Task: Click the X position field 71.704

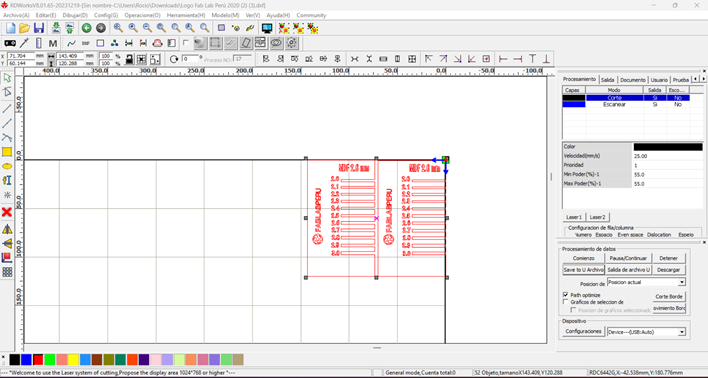Action: click(x=22, y=56)
